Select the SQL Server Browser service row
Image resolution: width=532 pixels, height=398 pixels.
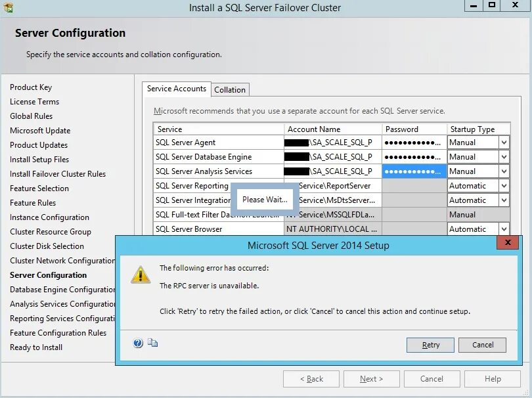coord(219,229)
